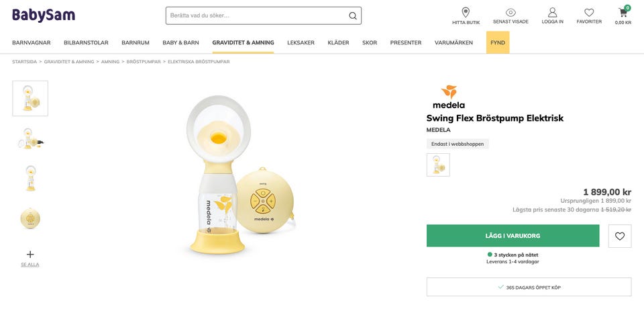Open Elektriska Bröstpumpar breadcrumb link
644x311 pixels.
tap(199, 62)
